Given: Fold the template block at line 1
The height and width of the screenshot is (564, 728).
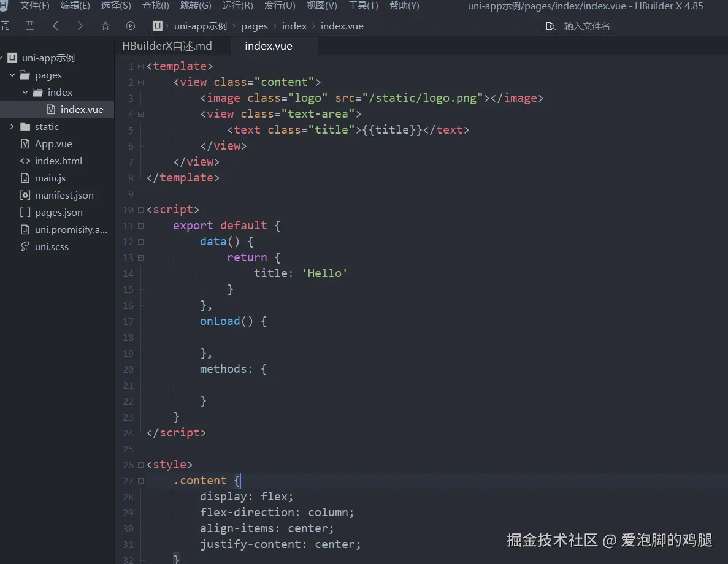Looking at the screenshot, I should (x=140, y=66).
